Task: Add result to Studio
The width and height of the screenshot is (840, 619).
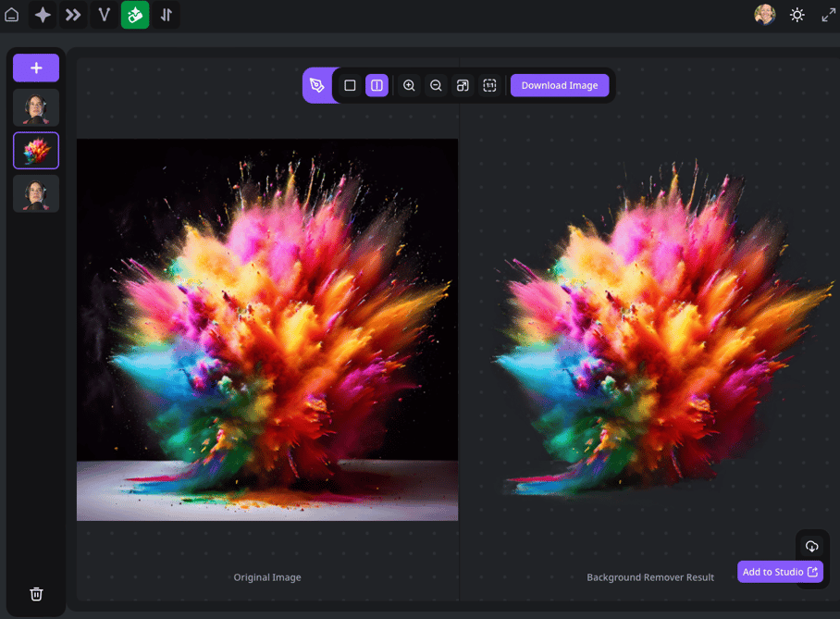Action: [x=780, y=571]
